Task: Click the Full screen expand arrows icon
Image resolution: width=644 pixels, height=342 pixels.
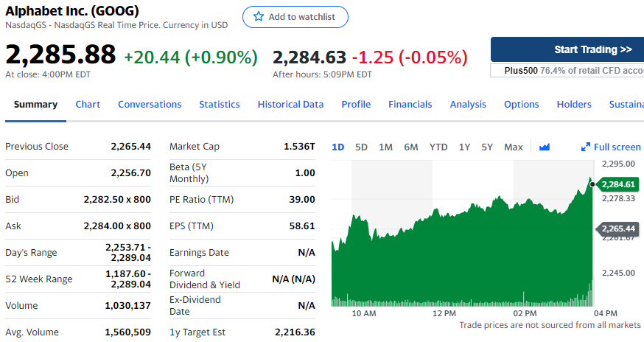Action: (x=585, y=147)
